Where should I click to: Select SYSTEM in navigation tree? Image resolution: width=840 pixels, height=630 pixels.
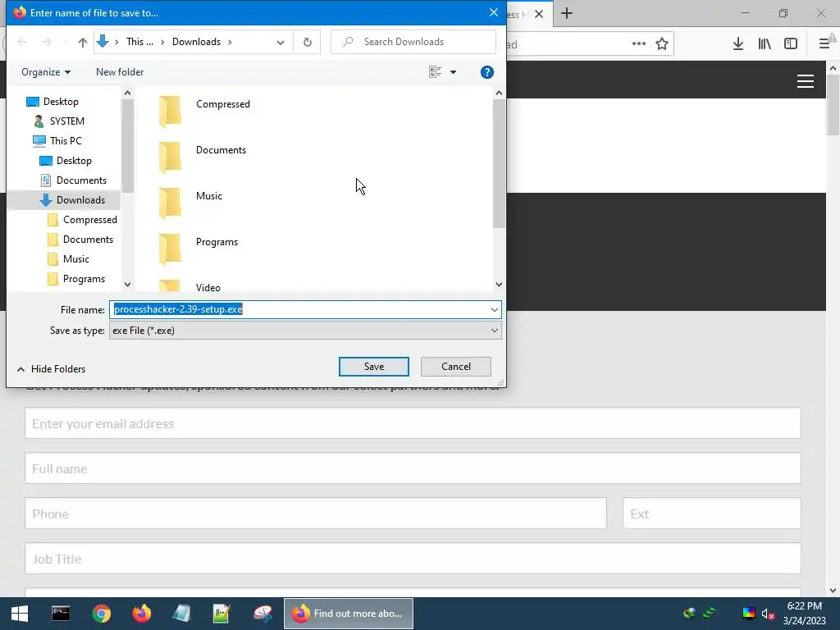(x=67, y=121)
